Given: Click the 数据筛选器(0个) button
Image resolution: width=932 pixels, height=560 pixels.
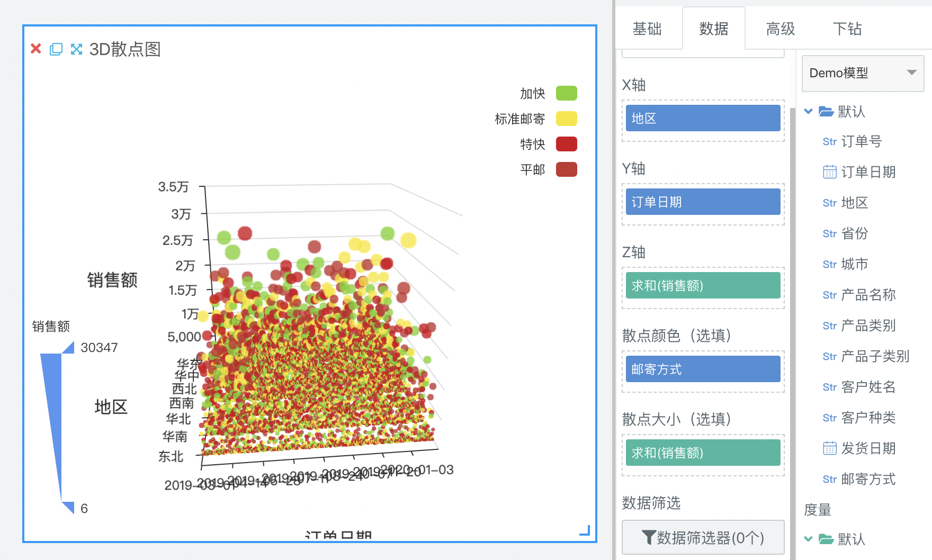Looking at the screenshot, I should [703, 536].
